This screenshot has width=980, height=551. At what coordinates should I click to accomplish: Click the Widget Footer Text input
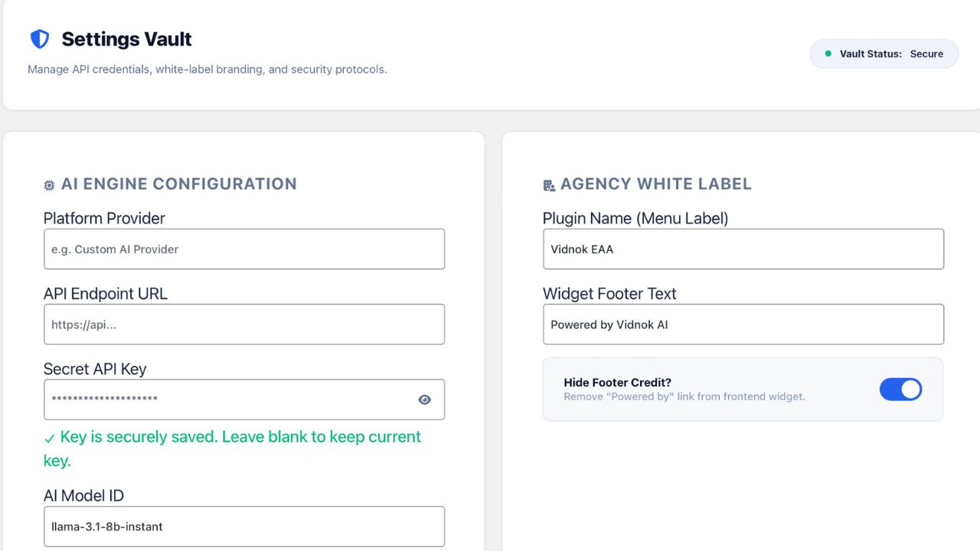click(x=743, y=324)
